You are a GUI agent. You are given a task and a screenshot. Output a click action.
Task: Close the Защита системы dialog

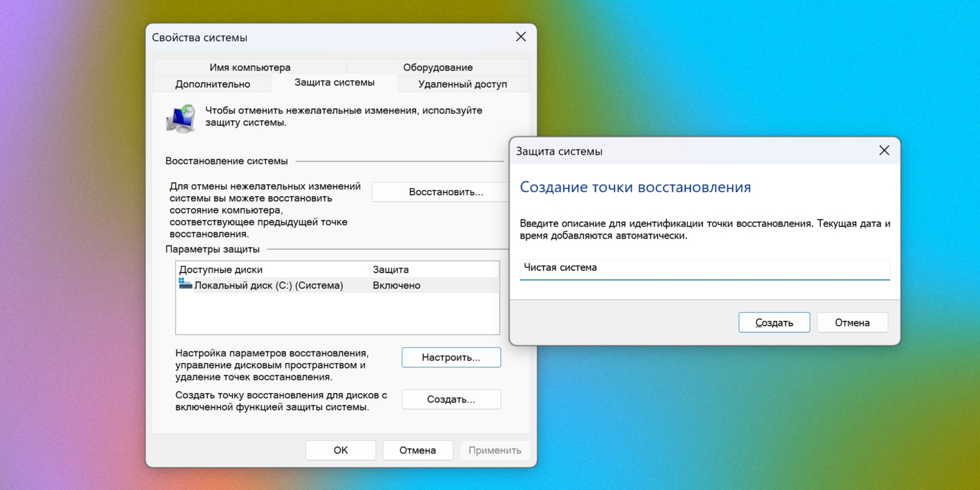[x=885, y=150]
